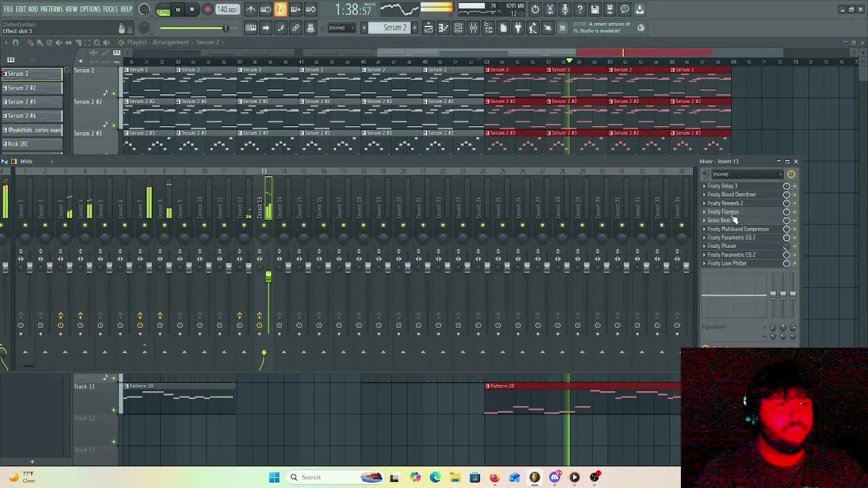
Task: Open the Gross Beat effect slot
Action: coord(719,221)
